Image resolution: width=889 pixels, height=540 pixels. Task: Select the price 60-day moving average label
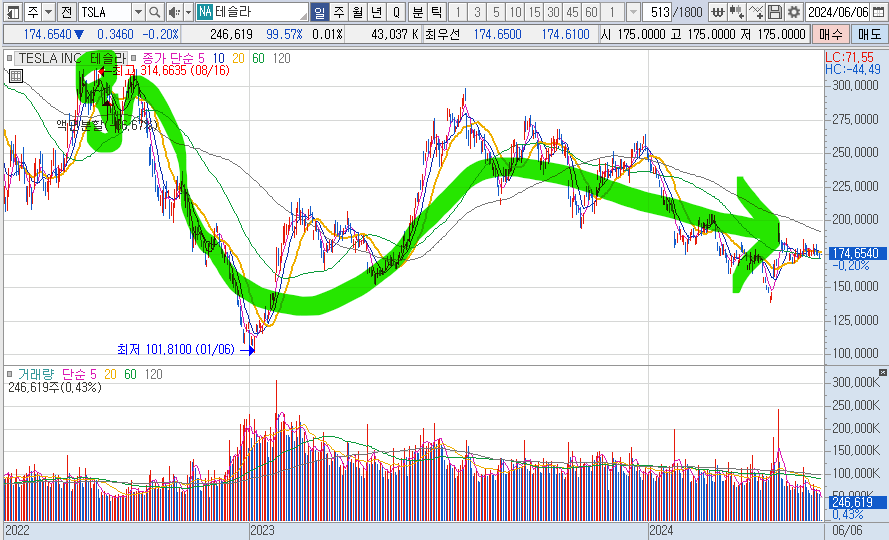point(258,58)
